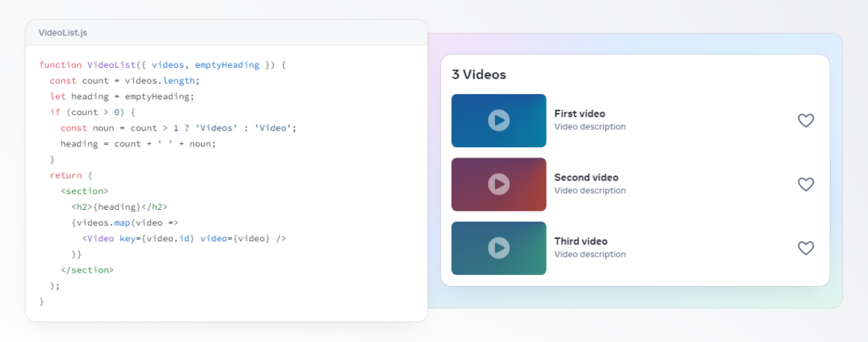Like the First video with heart icon

point(805,120)
